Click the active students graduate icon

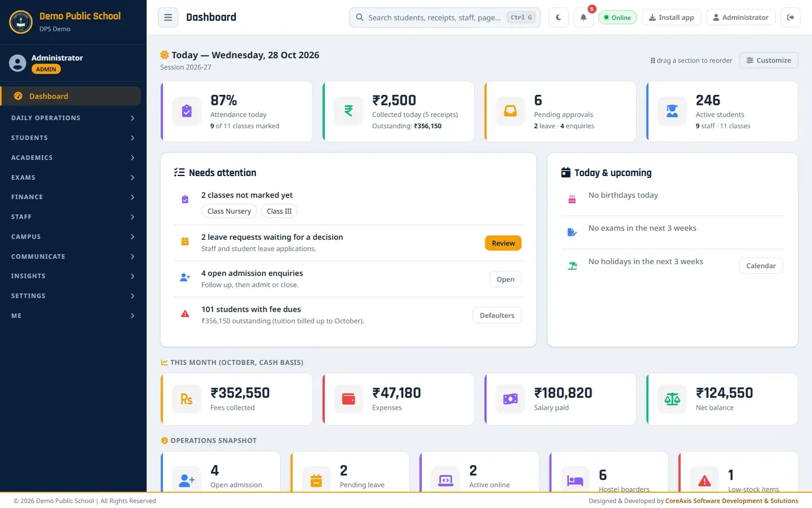coord(672,111)
